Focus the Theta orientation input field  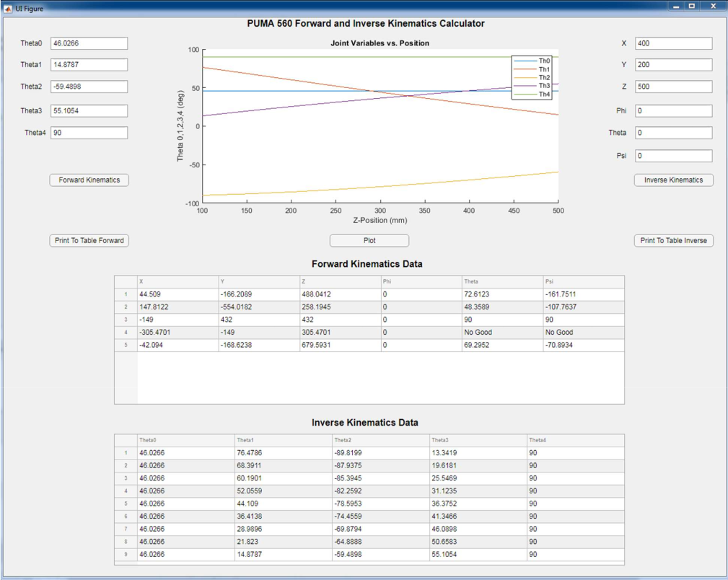point(674,133)
